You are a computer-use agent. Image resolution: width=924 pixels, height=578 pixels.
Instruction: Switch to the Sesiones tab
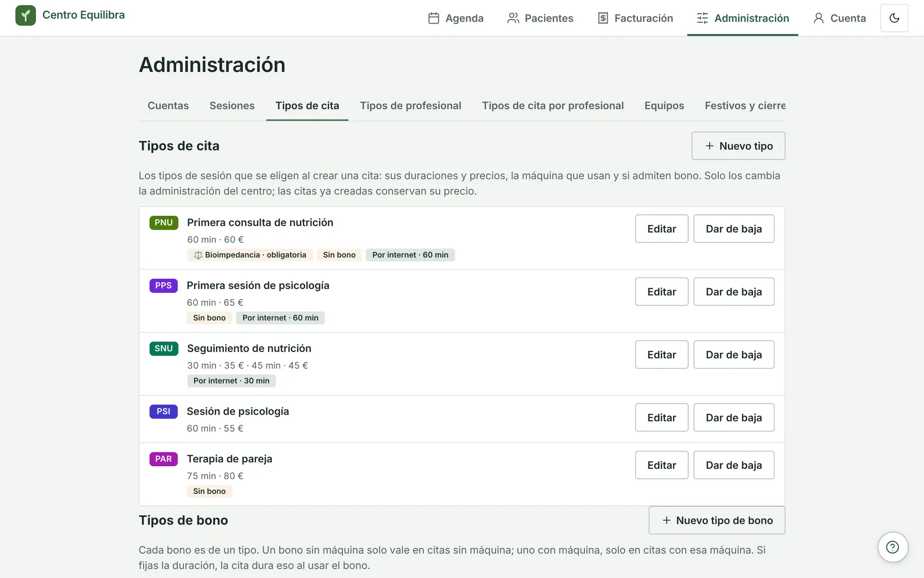point(232,105)
